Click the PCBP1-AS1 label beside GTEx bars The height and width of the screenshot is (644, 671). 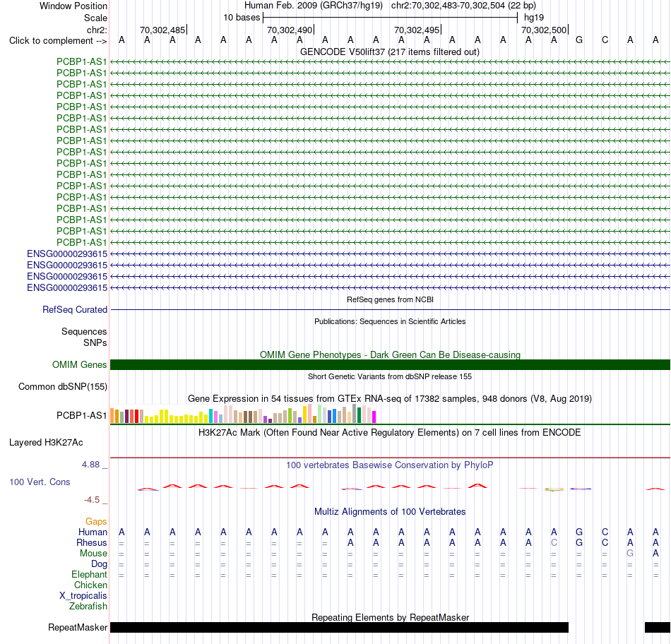click(x=82, y=415)
